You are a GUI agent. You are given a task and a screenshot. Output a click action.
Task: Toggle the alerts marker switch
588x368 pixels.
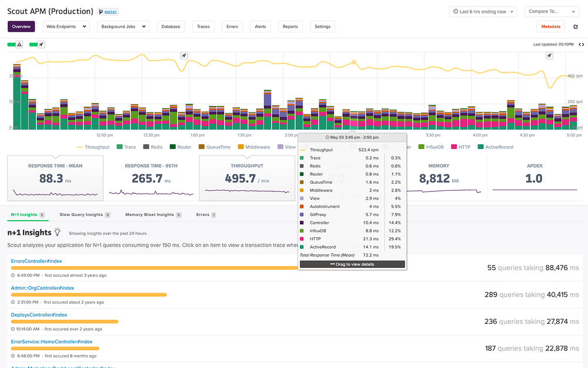15,44
